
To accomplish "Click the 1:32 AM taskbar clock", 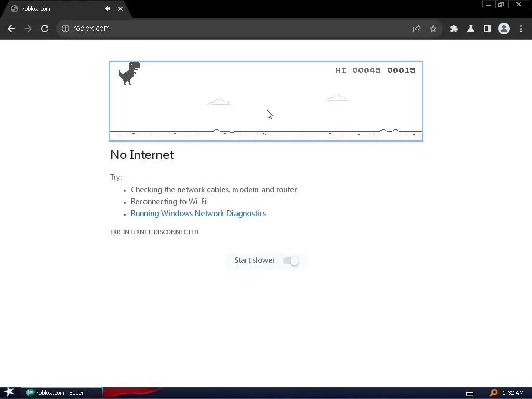I will (513, 393).
